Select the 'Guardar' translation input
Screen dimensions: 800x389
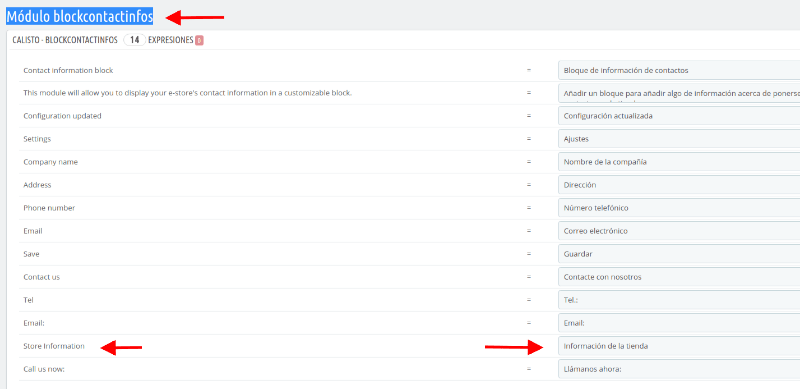[x=679, y=254]
